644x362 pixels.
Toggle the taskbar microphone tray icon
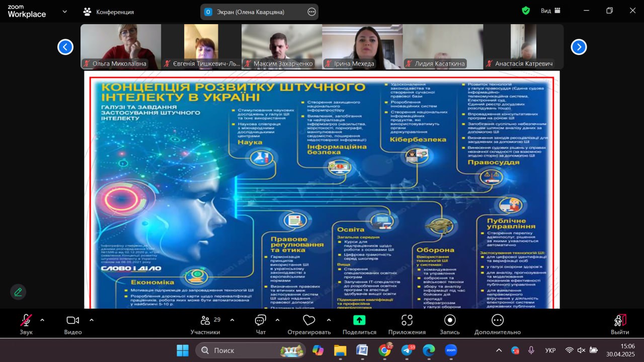tap(531, 350)
